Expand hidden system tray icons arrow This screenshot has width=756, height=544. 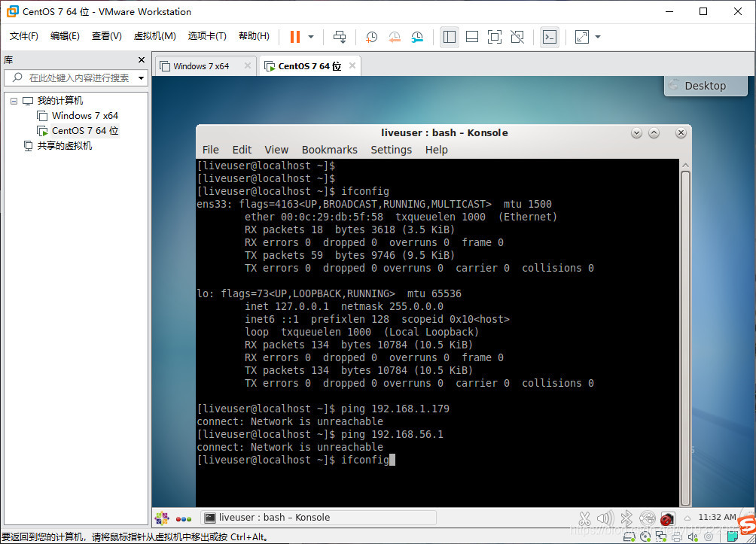[687, 518]
